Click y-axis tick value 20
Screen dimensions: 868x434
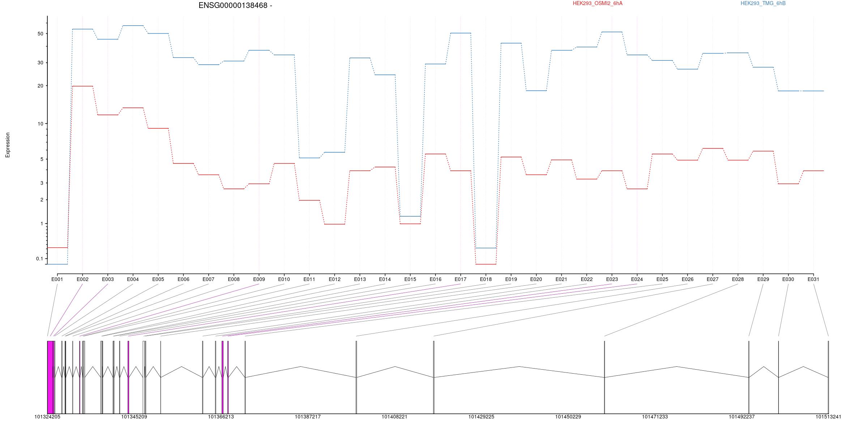pos(40,86)
